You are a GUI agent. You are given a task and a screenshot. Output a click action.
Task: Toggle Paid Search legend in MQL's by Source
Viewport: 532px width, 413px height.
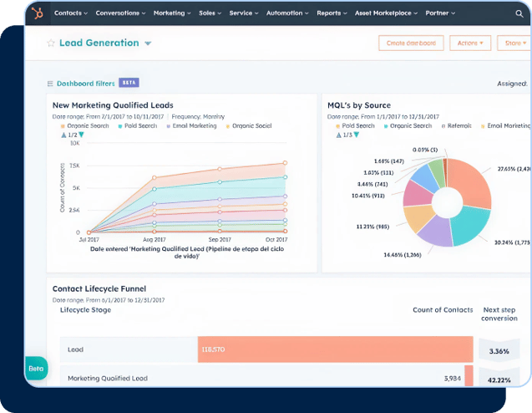(355, 126)
